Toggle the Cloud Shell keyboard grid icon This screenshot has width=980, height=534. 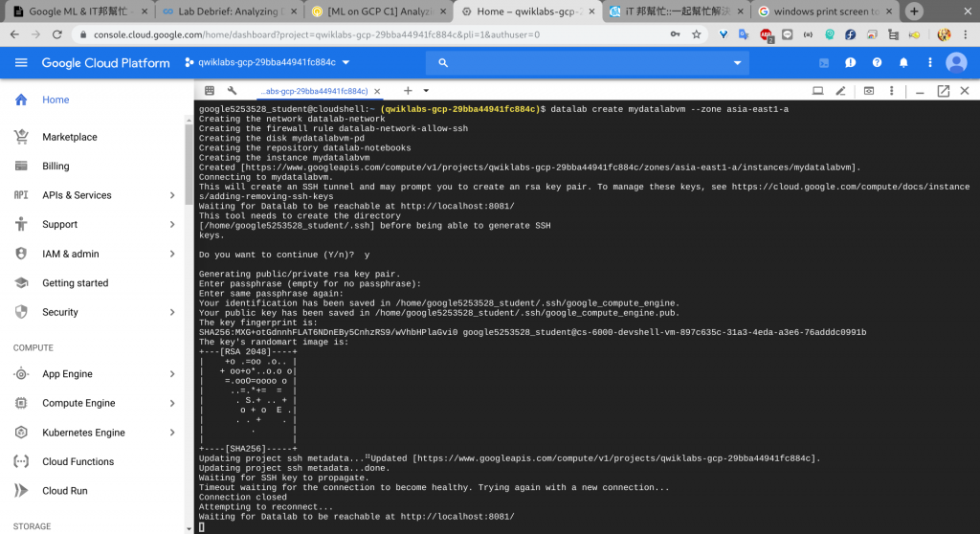[x=210, y=91]
